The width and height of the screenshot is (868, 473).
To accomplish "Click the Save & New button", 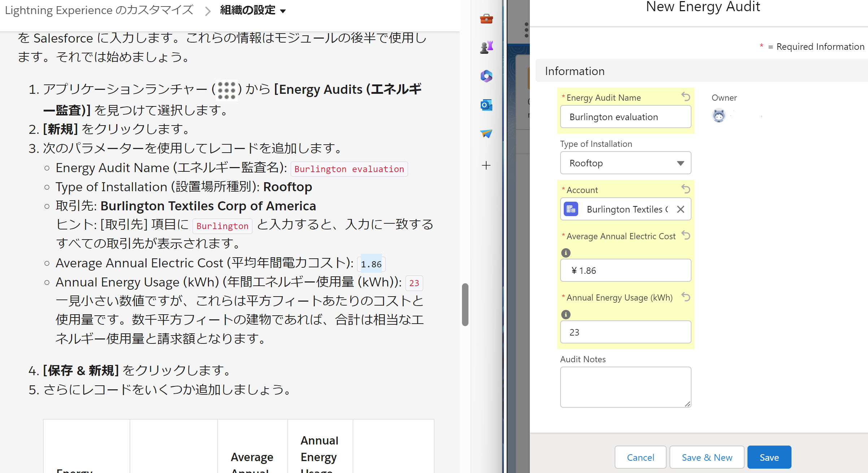I will point(707,457).
